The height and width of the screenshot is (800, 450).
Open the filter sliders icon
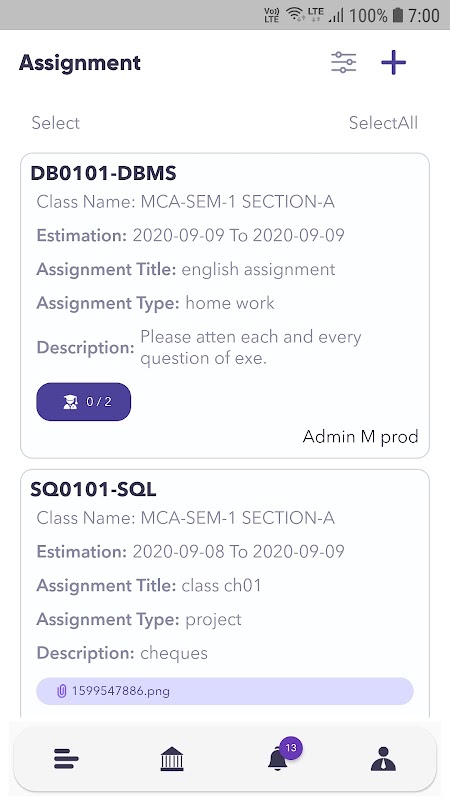point(343,62)
